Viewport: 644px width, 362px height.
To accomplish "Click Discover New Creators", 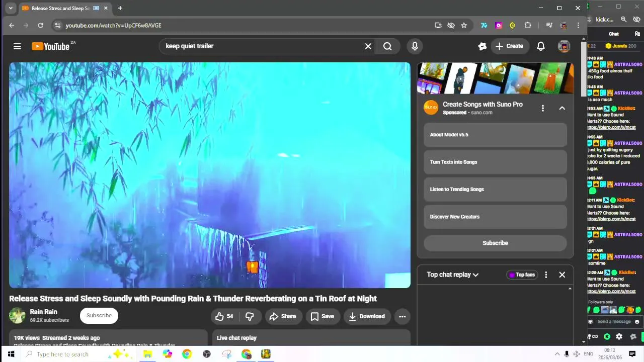I will click(495, 217).
